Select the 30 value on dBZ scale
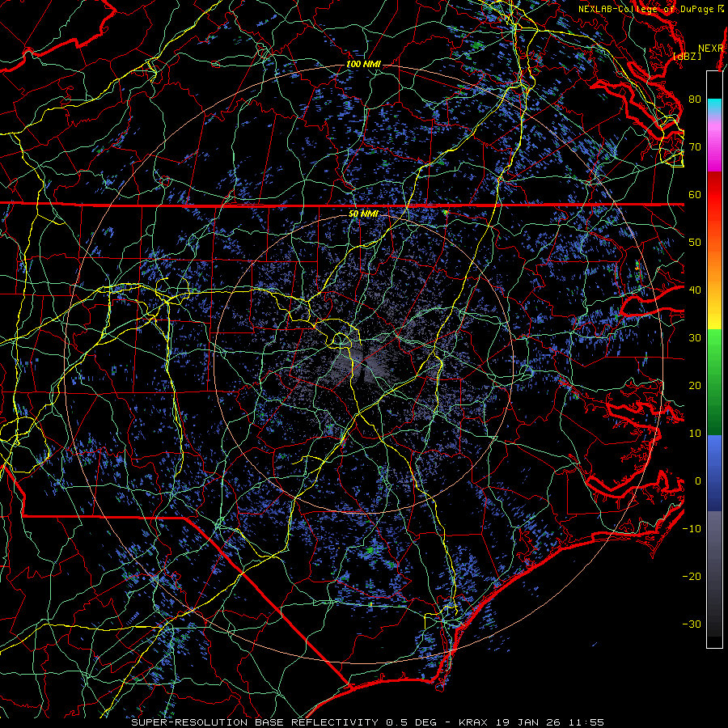This screenshot has height=728, width=728. tap(695, 338)
